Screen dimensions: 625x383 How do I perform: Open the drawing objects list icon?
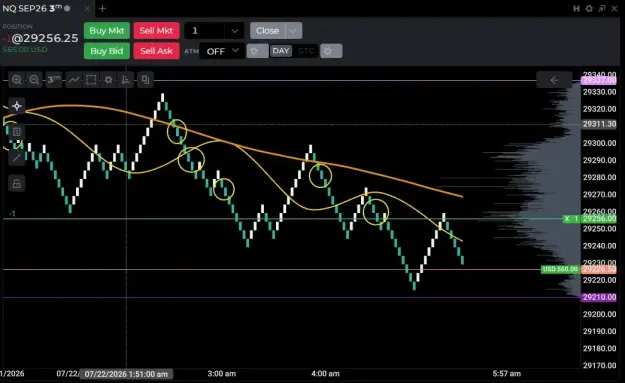click(x=17, y=132)
